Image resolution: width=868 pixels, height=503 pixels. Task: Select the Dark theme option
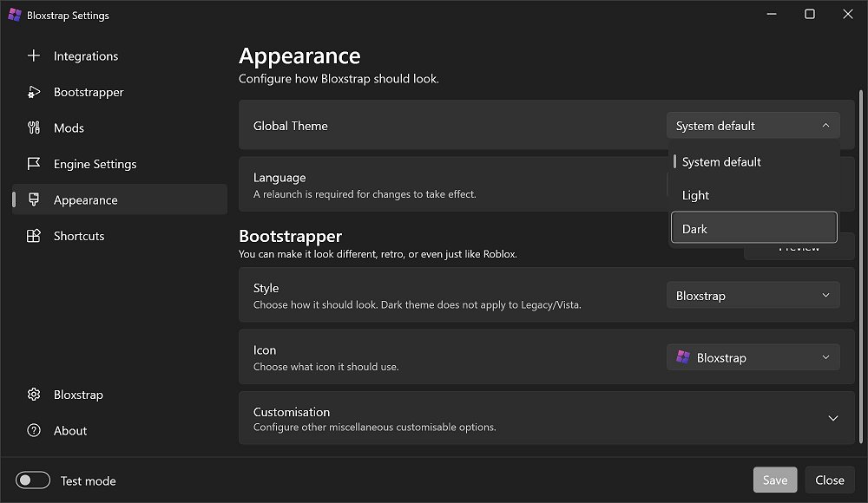click(x=753, y=229)
